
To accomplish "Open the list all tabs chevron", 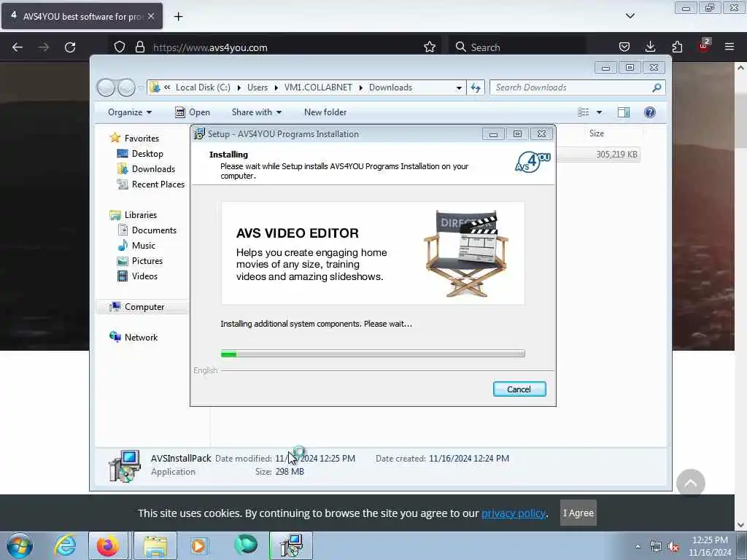I will pyautogui.click(x=630, y=16).
